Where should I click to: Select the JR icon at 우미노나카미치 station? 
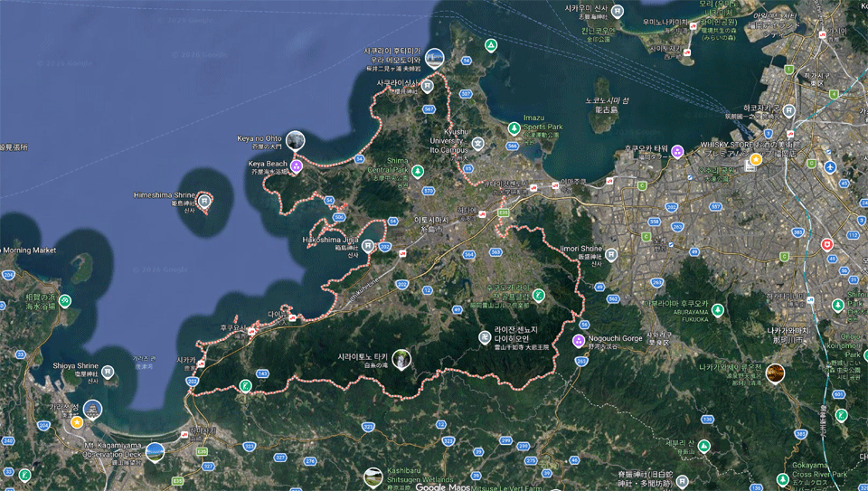coord(693,26)
